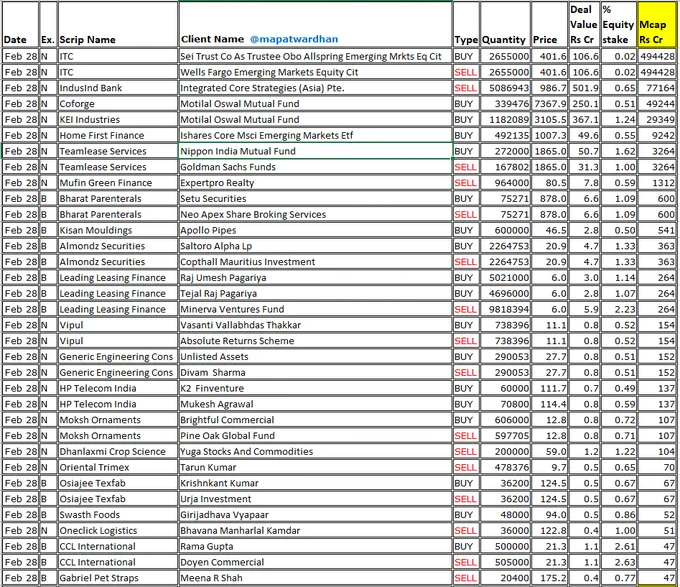Select the 7367.9 price cell
This screenshot has height=587, width=680.
[x=549, y=104]
